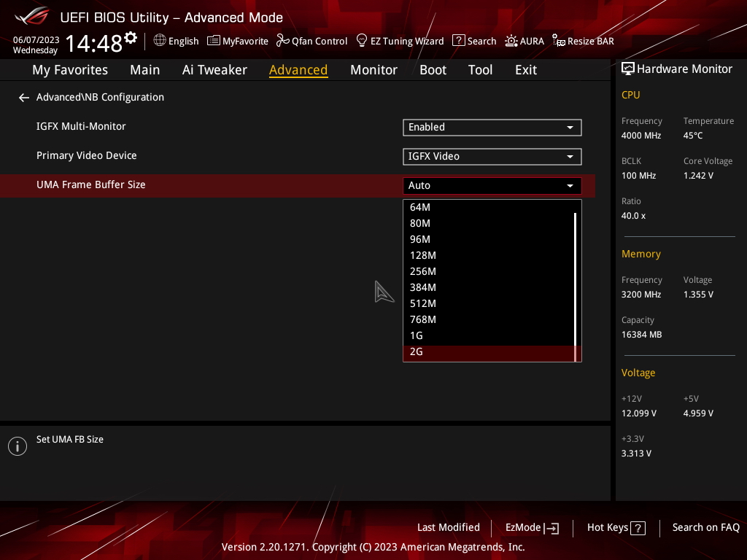Click arrow on IGFX Video combo box
Image resolution: width=747 pixels, height=560 pixels.
[570, 157]
